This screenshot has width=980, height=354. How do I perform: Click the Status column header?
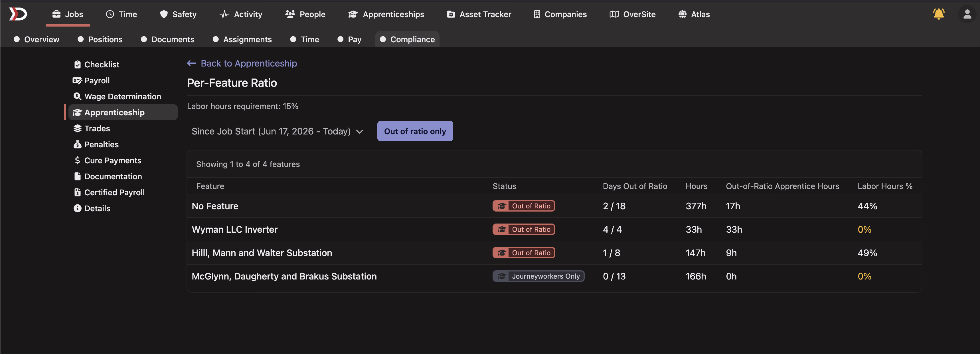click(505, 186)
